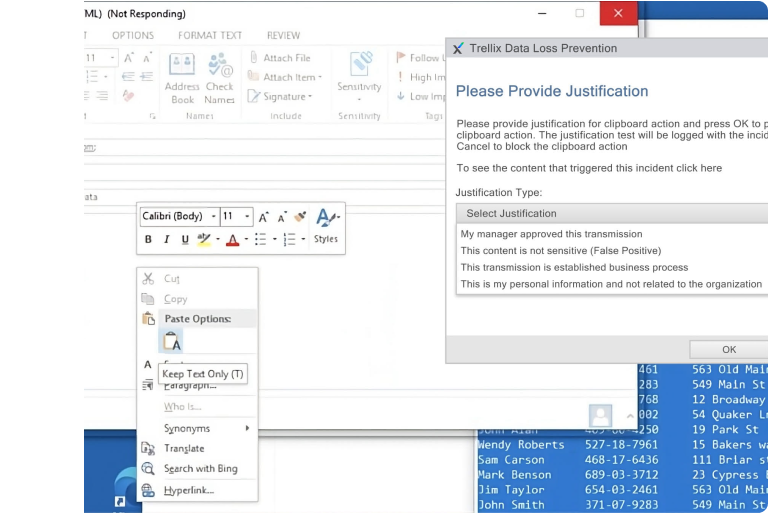Switch to the OPTIONS ribbon tab
The image size is (768, 513).
click(133, 35)
